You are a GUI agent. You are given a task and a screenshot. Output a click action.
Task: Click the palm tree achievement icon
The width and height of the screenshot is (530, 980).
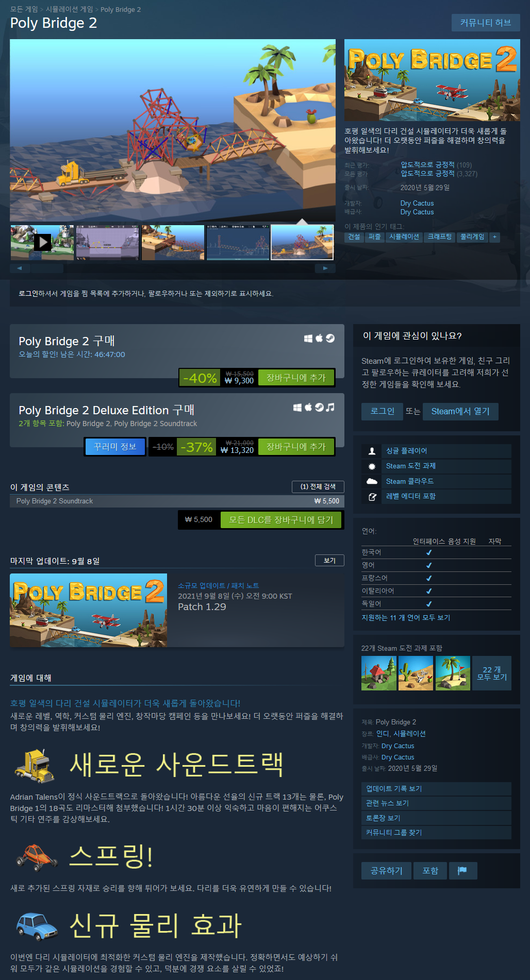click(453, 673)
